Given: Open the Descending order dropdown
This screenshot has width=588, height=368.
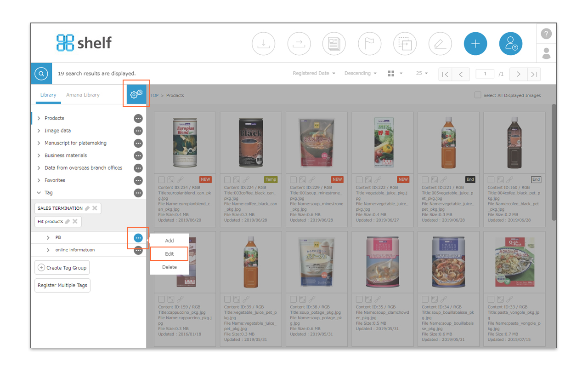Looking at the screenshot, I should pos(360,74).
